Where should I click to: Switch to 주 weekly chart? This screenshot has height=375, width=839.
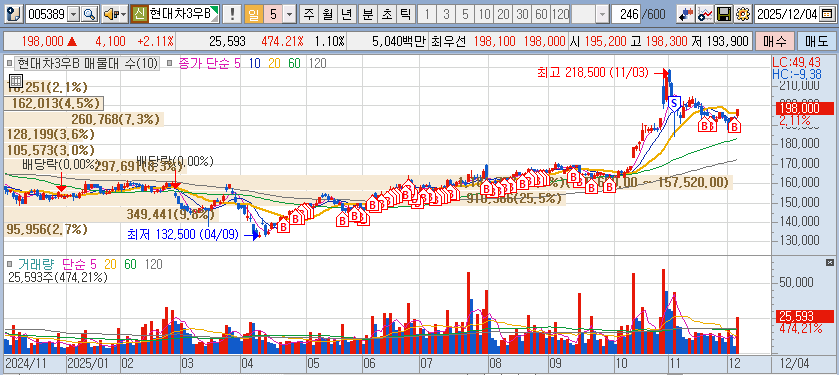308,14
